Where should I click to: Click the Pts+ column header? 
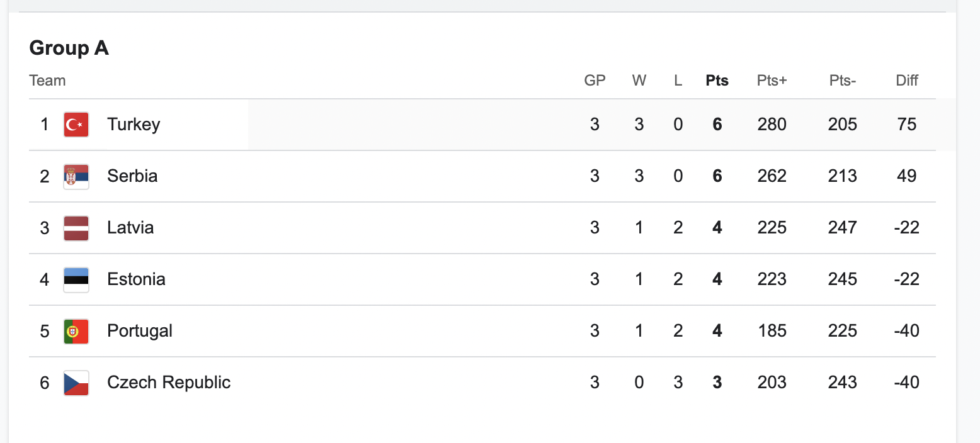point(772,81)
